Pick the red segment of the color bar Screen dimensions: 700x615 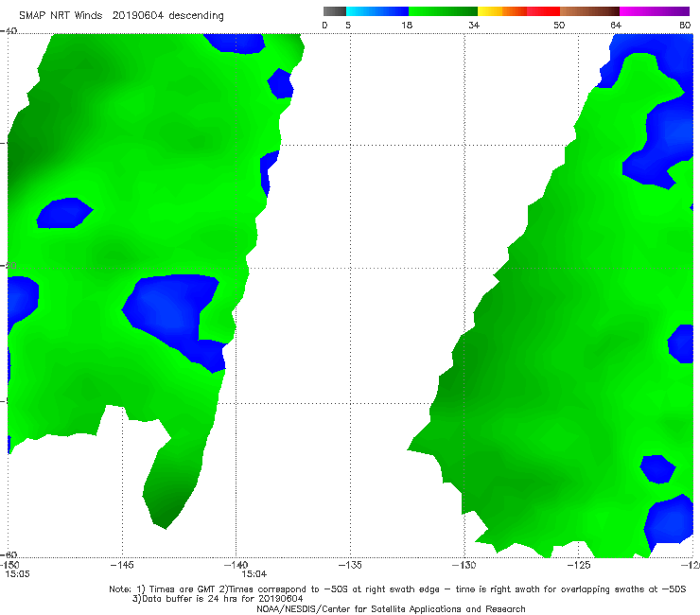[x=543, y=11]
